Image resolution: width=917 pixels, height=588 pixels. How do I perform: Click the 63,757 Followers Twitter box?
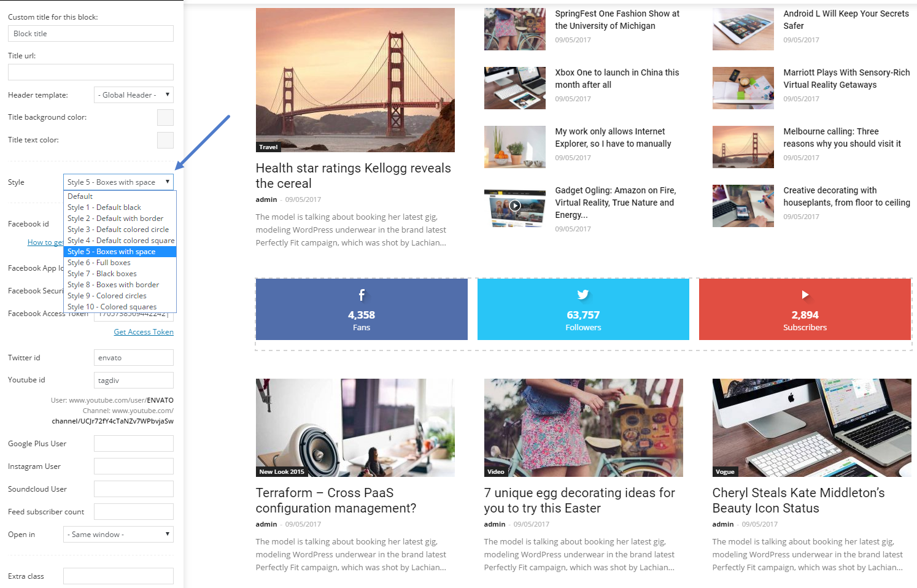(583, 309)
